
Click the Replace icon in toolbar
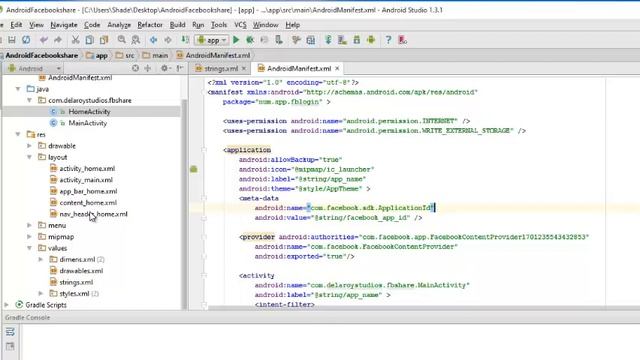coord(136,40)
